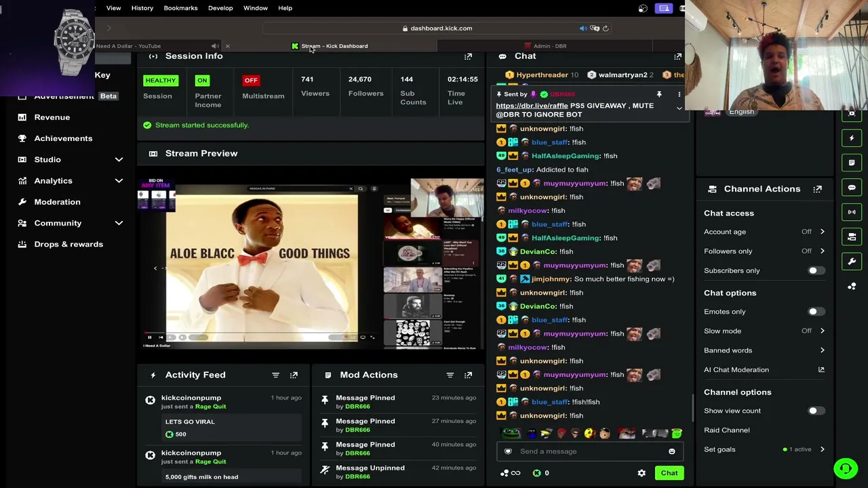Pop out the Mod Actions panel
The height and width of the screenshot is (488, 868).
coord(468,375)
